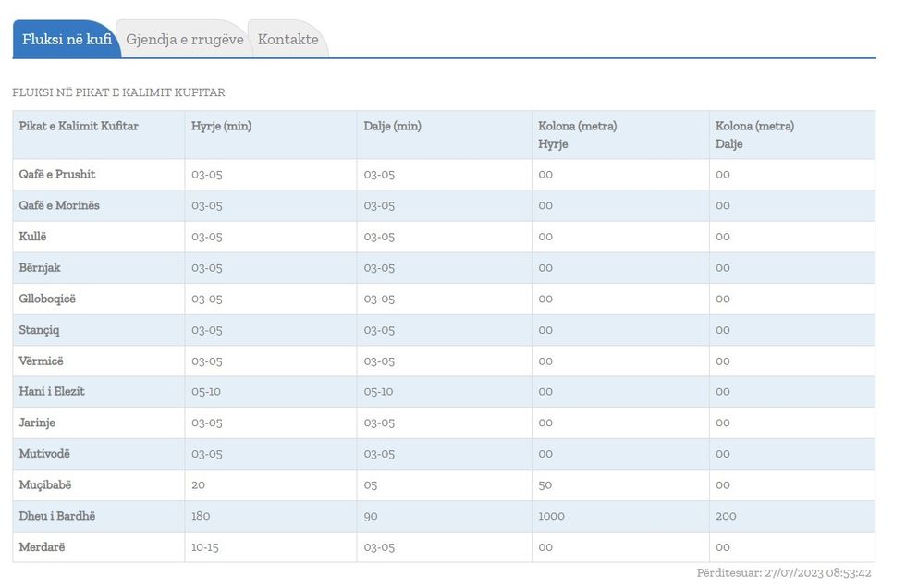The height and width of the screenshot is (588, 906).
Task: Select the Qafë e Morinës border point
Action: pyautogui.click(x=59, y=205)
